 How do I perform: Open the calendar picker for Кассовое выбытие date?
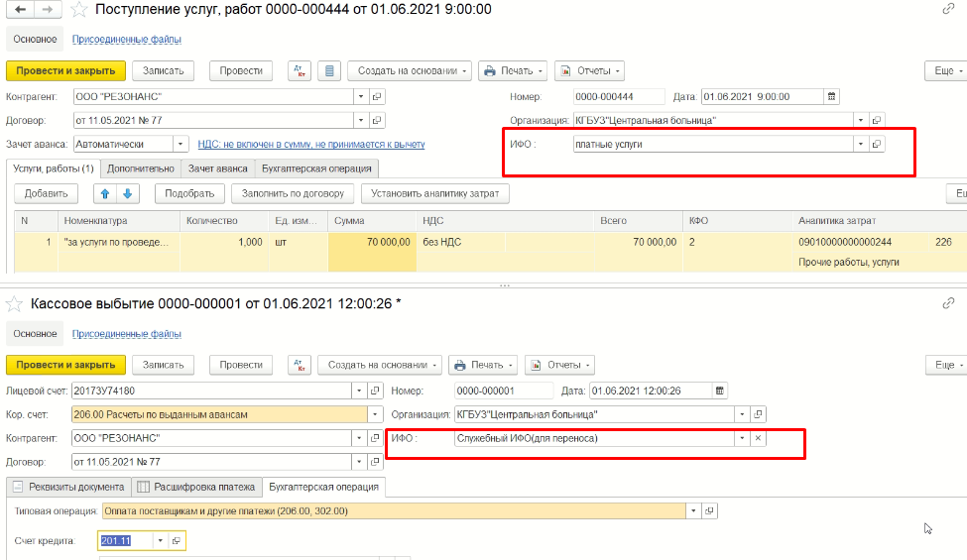[720, 390]
